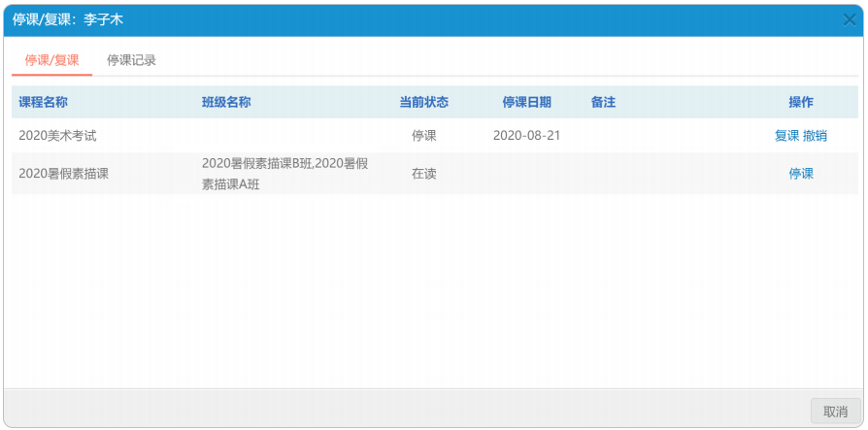This screenshot has width=868, height=430.
Task: Click the dialog title 停课/复课：李子木
Action: coord(68,19)
